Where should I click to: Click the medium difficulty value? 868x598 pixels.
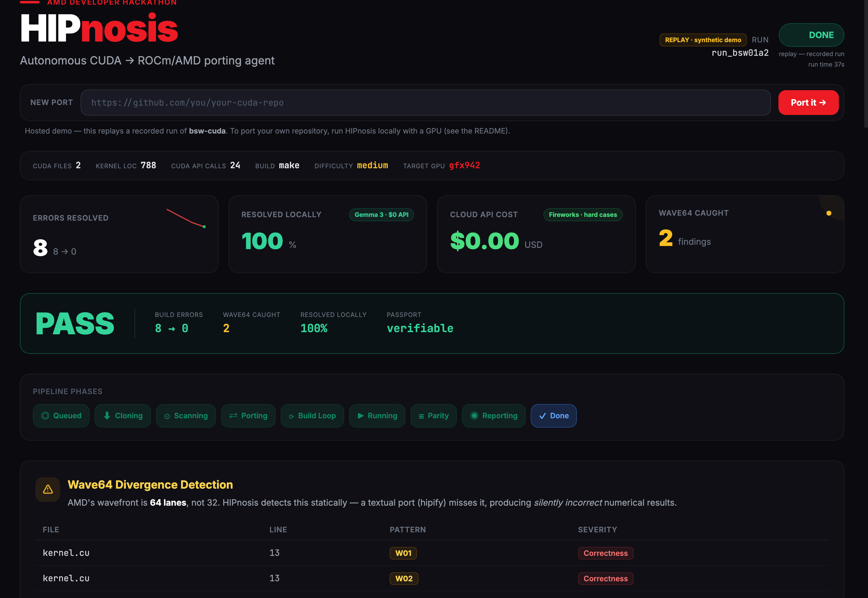[x=372, y=165]
